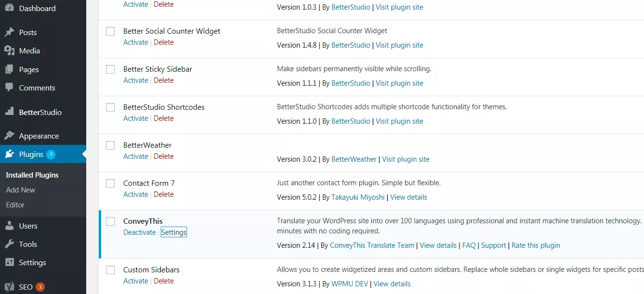This screenshot has width=644, height=294.
Task: Deactivate the ConveyThis plugin
Action: tap(139, 232)
